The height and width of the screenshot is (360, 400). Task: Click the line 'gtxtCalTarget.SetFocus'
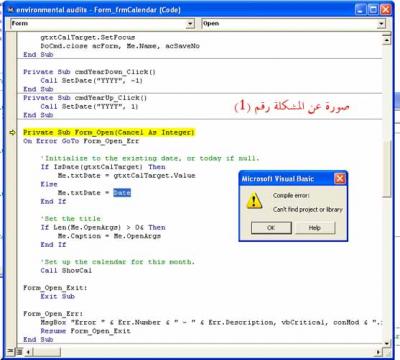[x=88, y=37]
